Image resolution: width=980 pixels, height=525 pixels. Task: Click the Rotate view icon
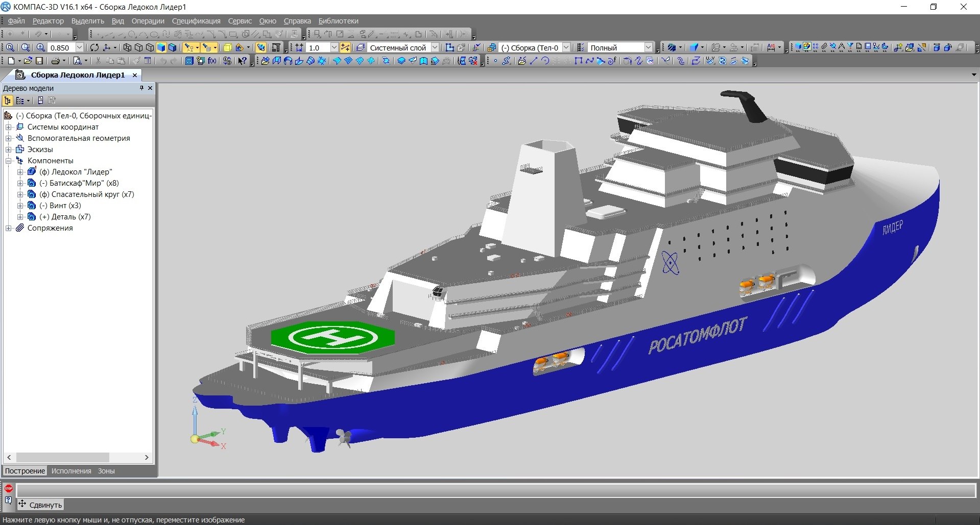(x=94, y=47)
